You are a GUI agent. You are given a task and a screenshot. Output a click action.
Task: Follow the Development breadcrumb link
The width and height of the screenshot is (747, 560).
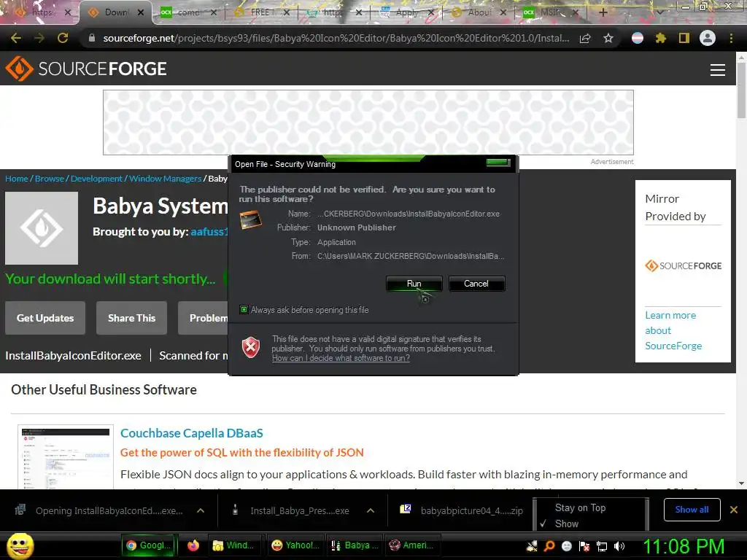[x=96, y=179]
